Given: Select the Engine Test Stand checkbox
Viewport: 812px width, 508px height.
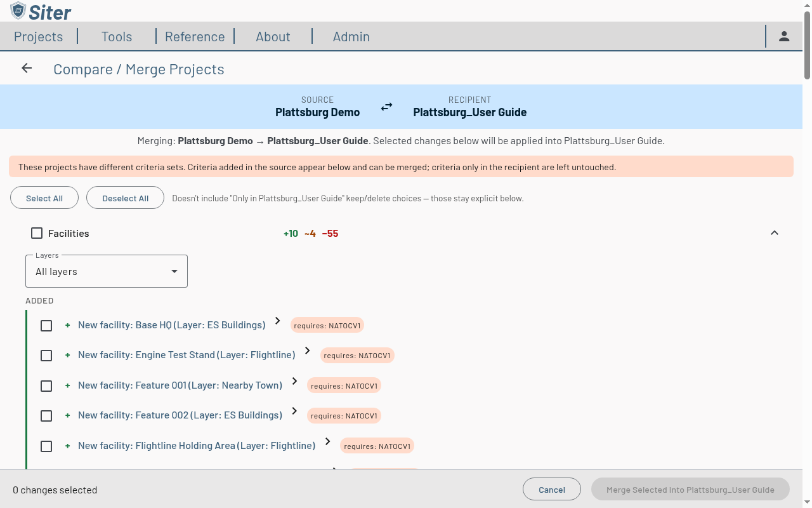Looking at the screenshot, I should coord(46,356).
